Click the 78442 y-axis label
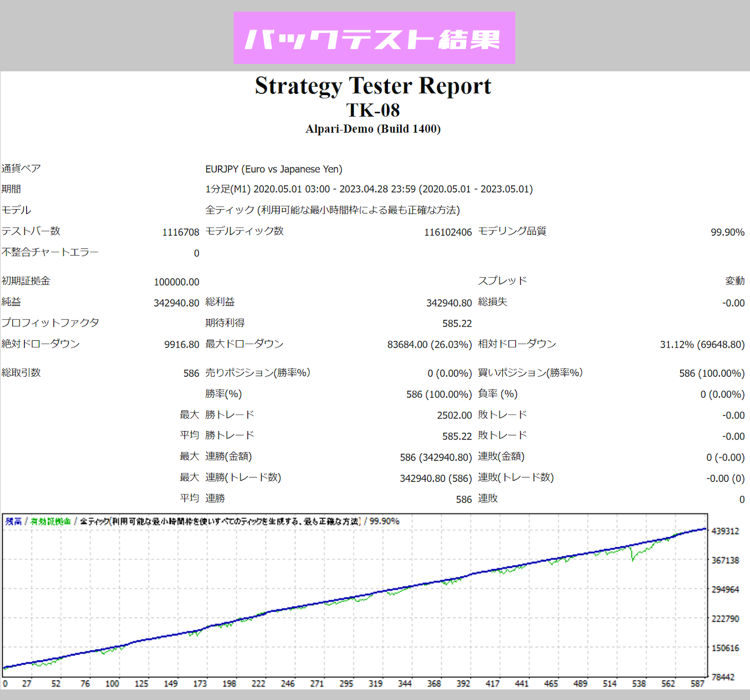750x700 pixels. (723, 677)
